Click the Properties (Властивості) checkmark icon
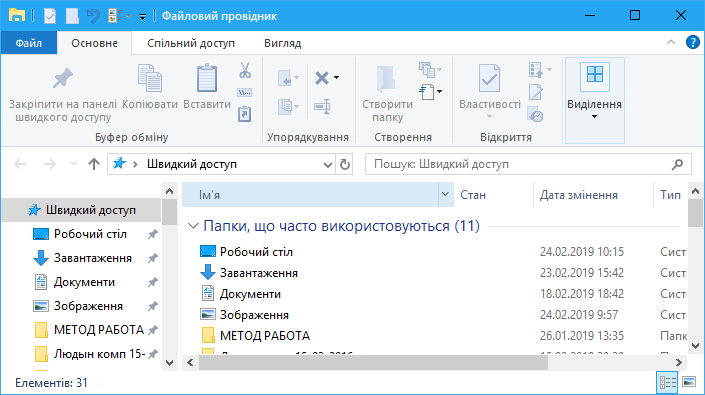This screenshot has width=705, height=395. pyautogui.click(x=489, y=79)
